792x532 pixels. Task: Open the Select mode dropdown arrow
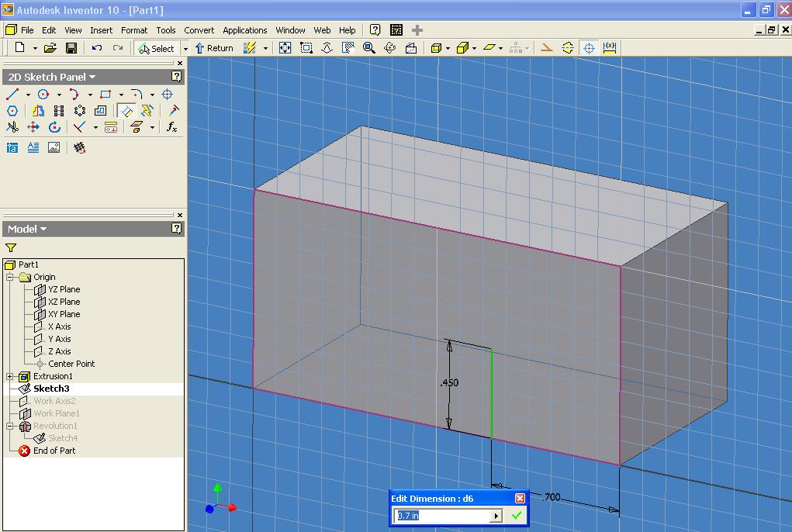(x=185, y=48)
